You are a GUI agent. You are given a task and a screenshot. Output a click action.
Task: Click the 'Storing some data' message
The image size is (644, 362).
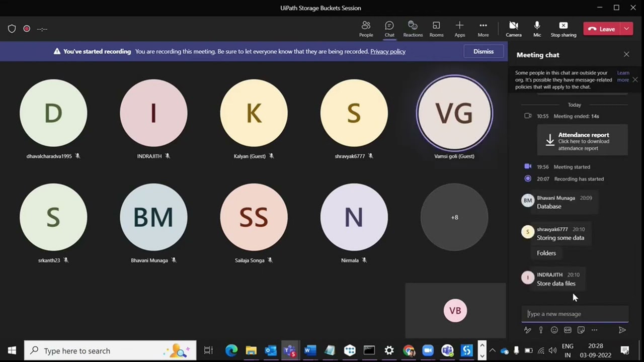pos(560,238)
